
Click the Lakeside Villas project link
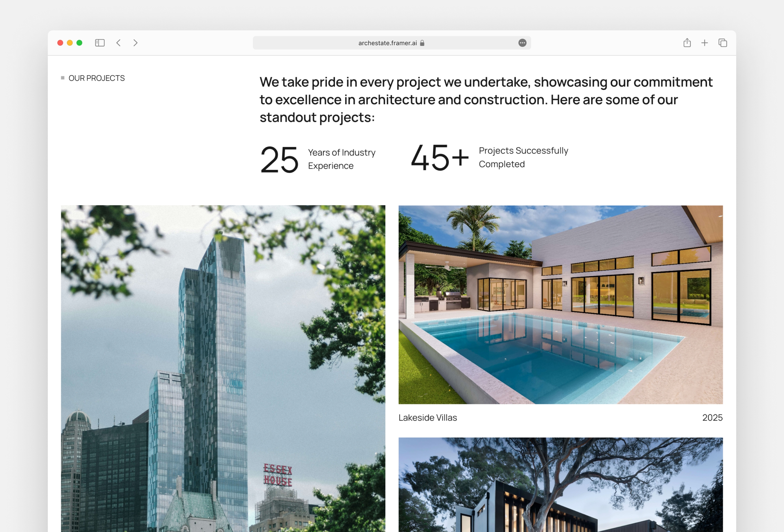pyautogui.click(x=427, y=417)
